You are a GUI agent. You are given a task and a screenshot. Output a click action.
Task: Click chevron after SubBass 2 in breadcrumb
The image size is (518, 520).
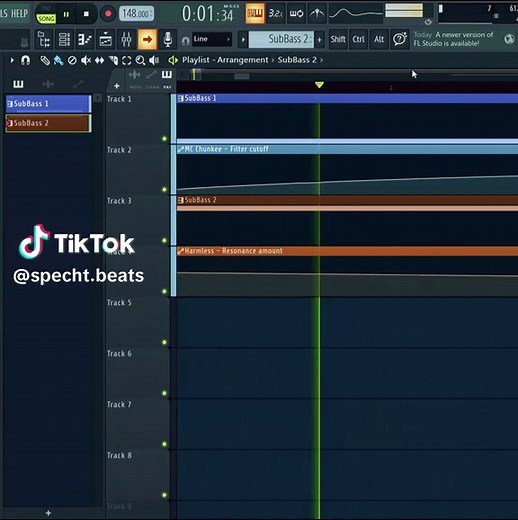tap(322, 60)
